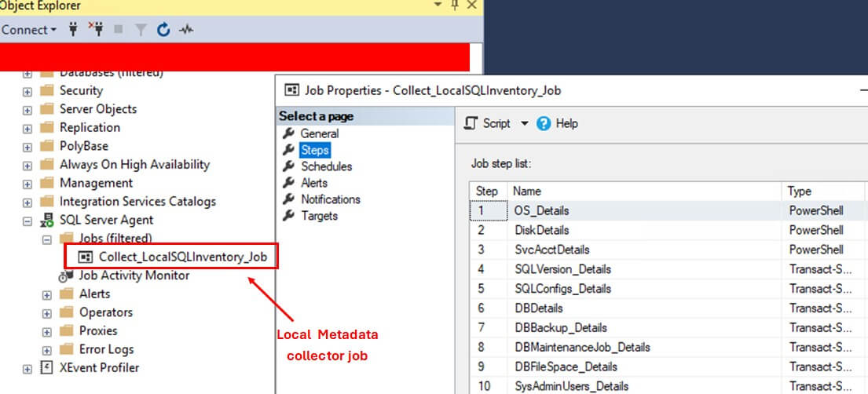This screenshot has height=394, width=868.
Task: Expand the Server Objects node
Action: (27, 110)
